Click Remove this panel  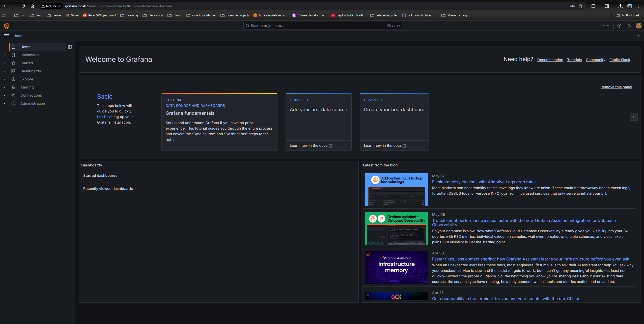point(616,87)
